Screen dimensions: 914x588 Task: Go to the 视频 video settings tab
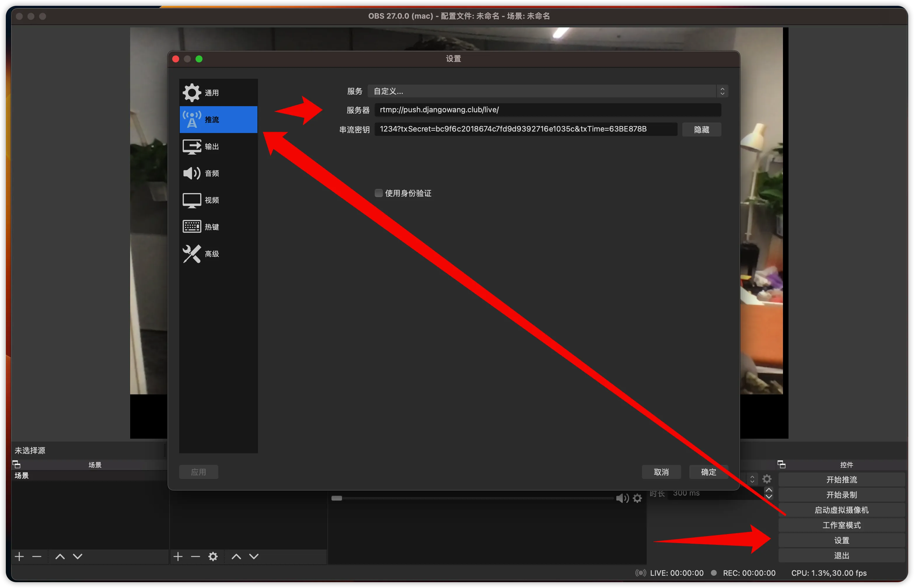[218, 200]
